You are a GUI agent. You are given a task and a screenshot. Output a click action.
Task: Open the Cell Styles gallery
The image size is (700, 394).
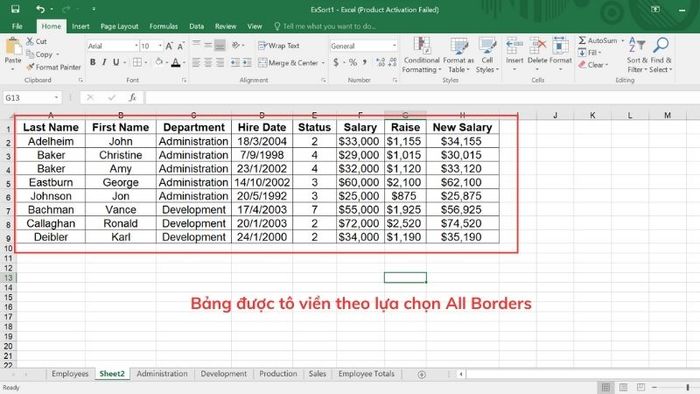point(487,55)
